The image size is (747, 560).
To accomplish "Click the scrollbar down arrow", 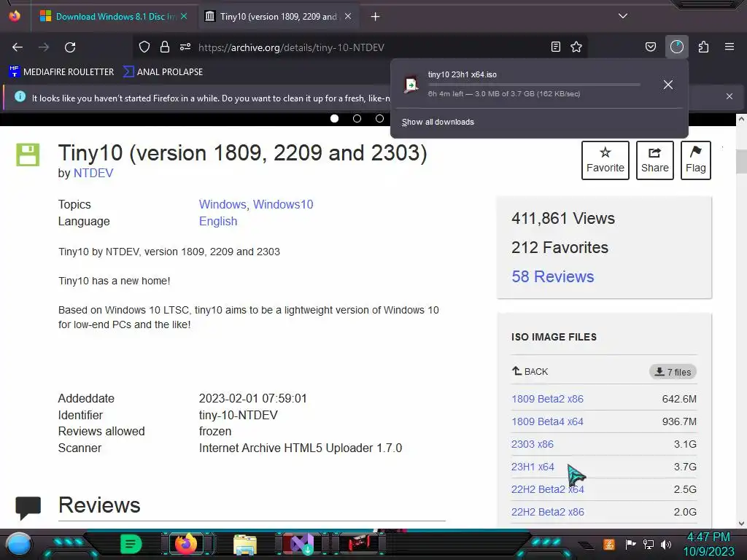I will tap(741, 524).
